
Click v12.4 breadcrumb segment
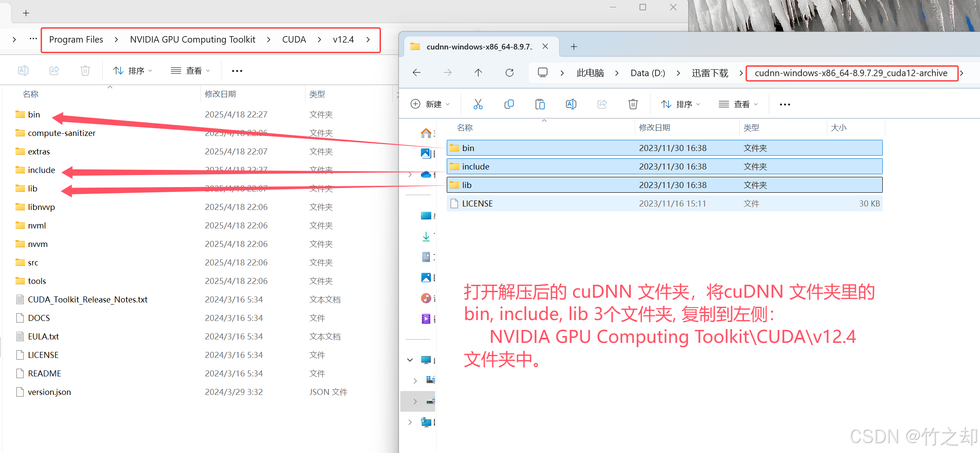click(x=343, y=40)
